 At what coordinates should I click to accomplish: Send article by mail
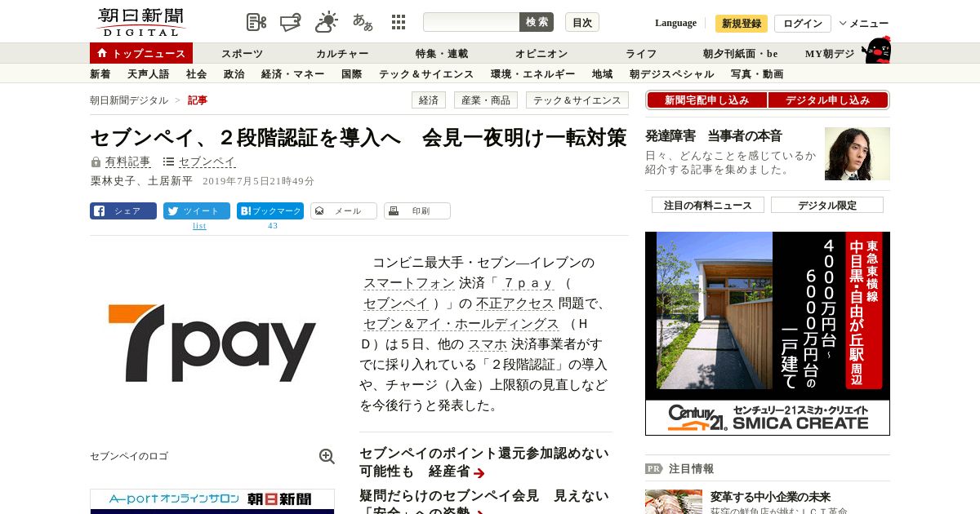click(344, 210)
